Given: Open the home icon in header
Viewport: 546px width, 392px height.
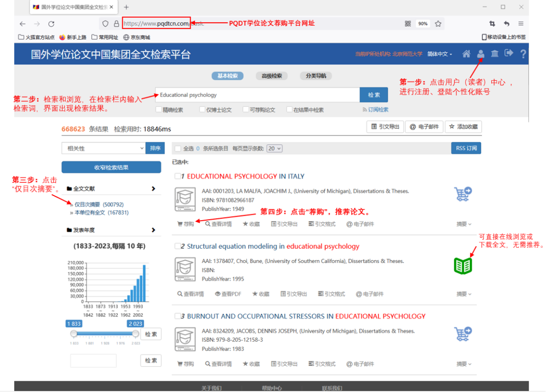Looking at the screenshot, I should [466, 54].
